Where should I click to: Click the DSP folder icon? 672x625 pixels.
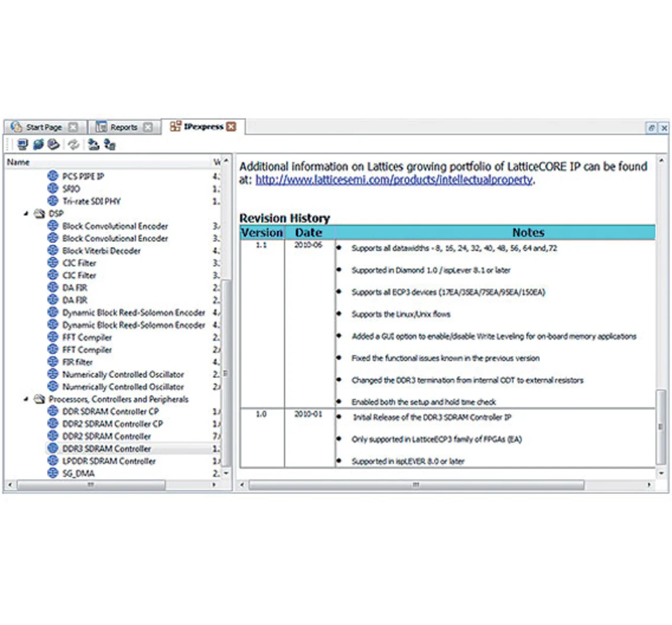[39, 214]
